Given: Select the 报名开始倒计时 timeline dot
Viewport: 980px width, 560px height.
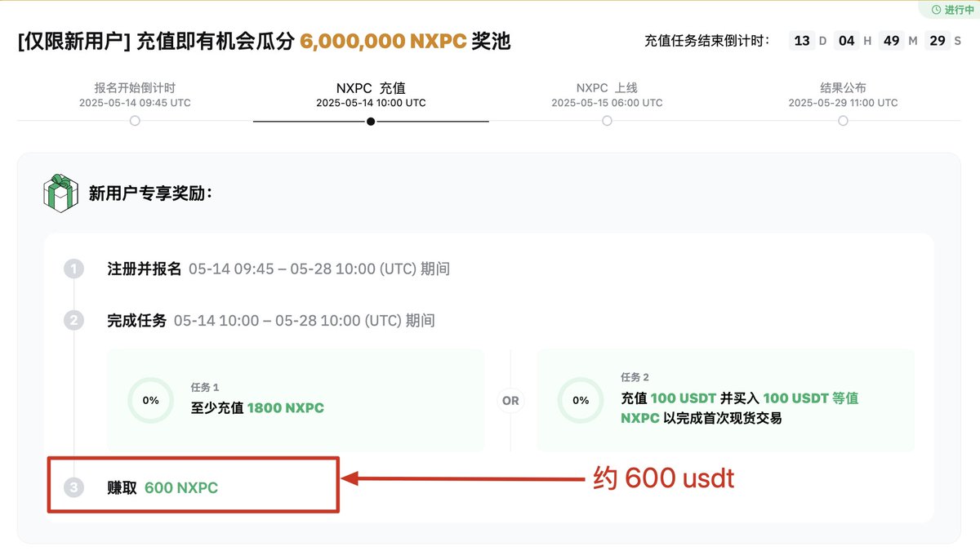Looking at the screenshot, I should 135,121.
